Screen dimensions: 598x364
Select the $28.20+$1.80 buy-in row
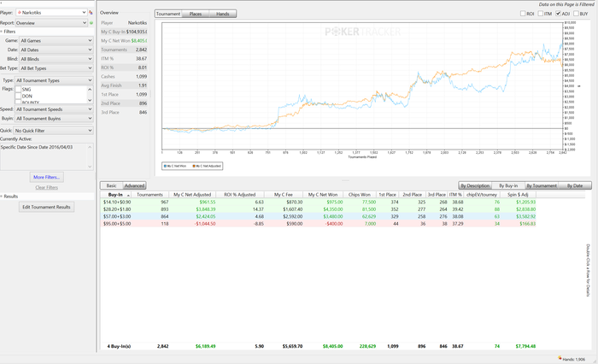pyautogui.click(x=319, y=209)
